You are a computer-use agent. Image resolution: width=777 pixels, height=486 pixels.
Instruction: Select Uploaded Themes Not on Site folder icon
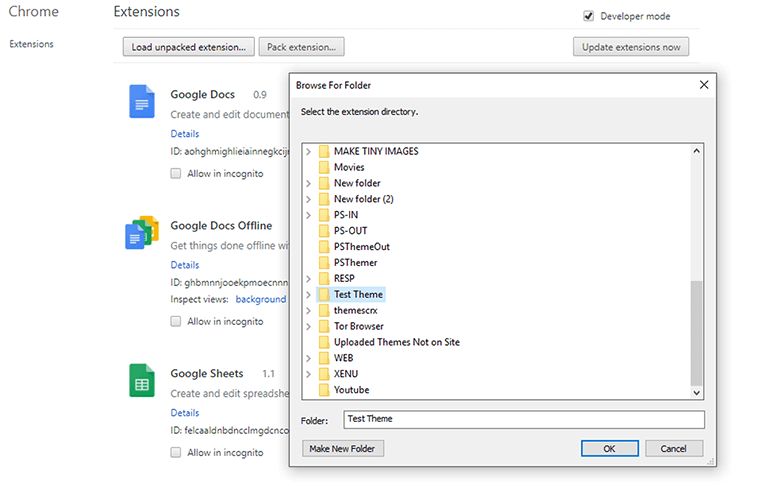324,342
